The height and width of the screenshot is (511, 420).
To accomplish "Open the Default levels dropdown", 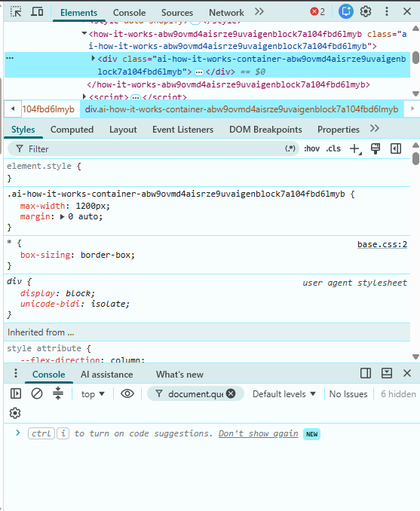I will 284,394.
